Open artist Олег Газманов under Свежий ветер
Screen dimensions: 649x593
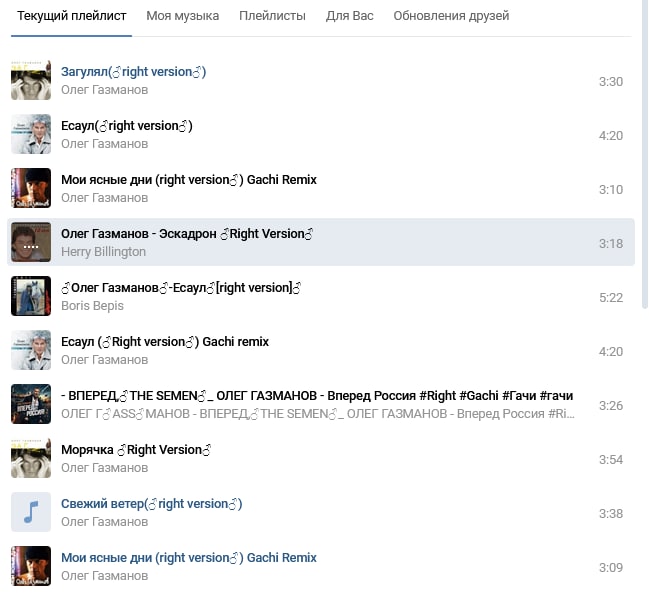pos(104,522)
